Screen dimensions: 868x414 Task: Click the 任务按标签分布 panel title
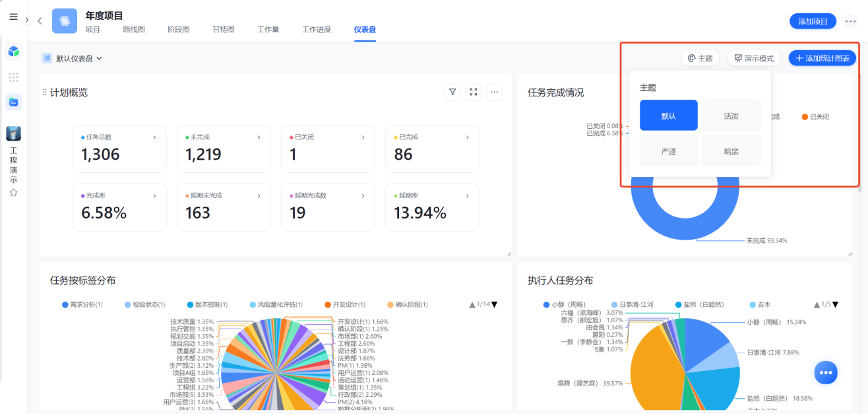[82, 281]
